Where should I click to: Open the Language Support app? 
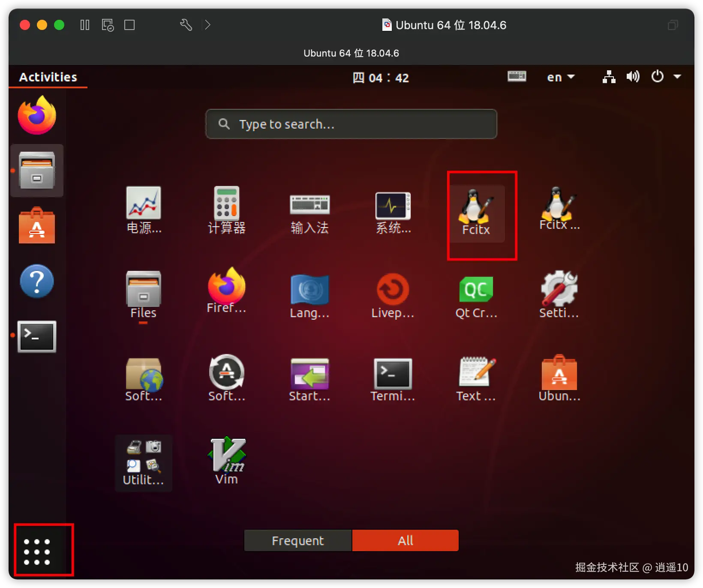pyautogui.click(x=310, y=297)
